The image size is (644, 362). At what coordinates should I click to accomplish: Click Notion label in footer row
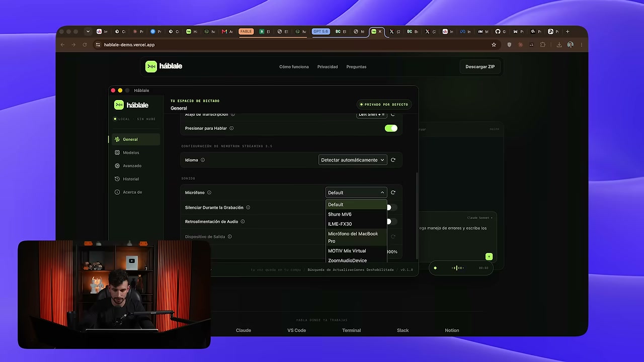[452, 330]
